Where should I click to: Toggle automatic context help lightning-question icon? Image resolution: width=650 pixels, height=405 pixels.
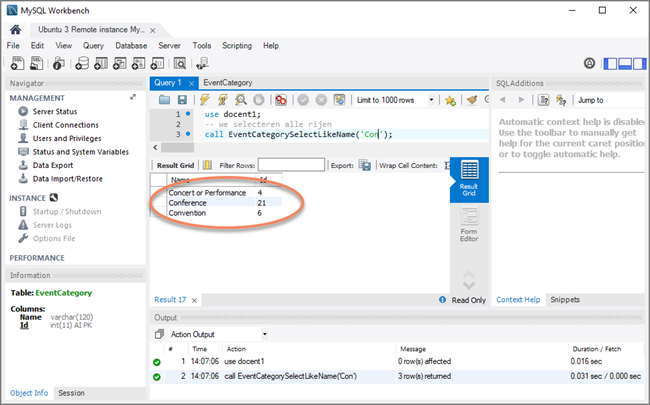[x=561, y=100]
